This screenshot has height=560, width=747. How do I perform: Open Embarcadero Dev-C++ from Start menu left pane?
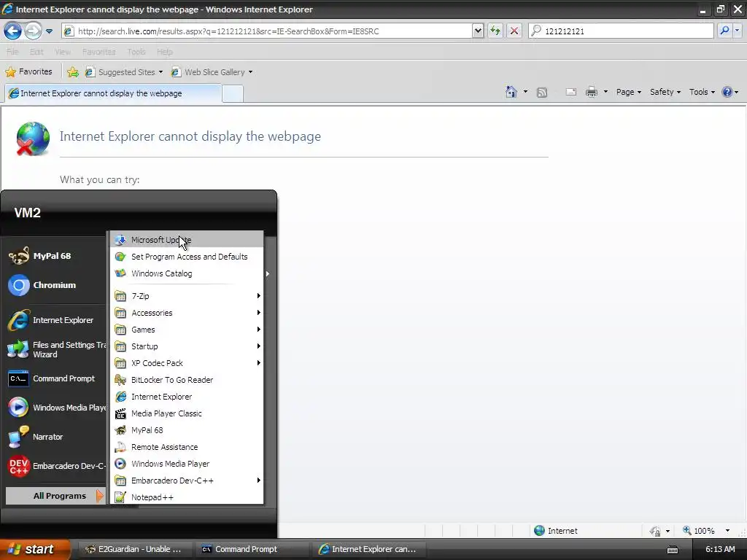click(55, 466)
